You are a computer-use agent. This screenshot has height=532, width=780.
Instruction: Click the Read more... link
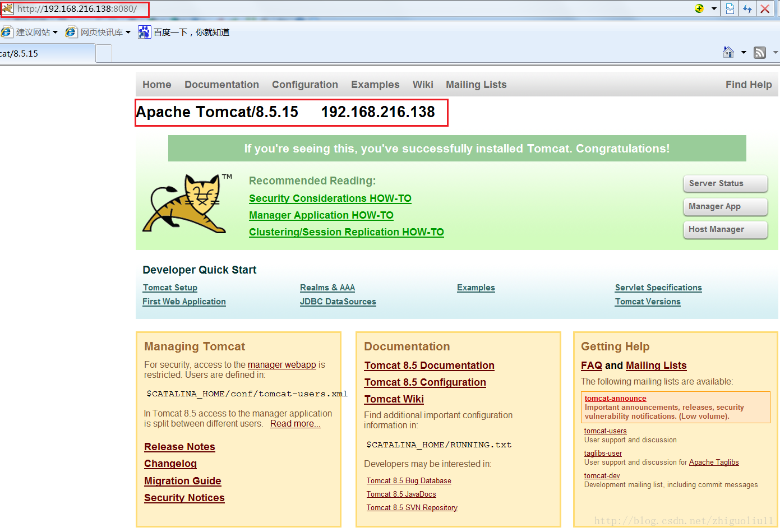[x=296, y=424]
